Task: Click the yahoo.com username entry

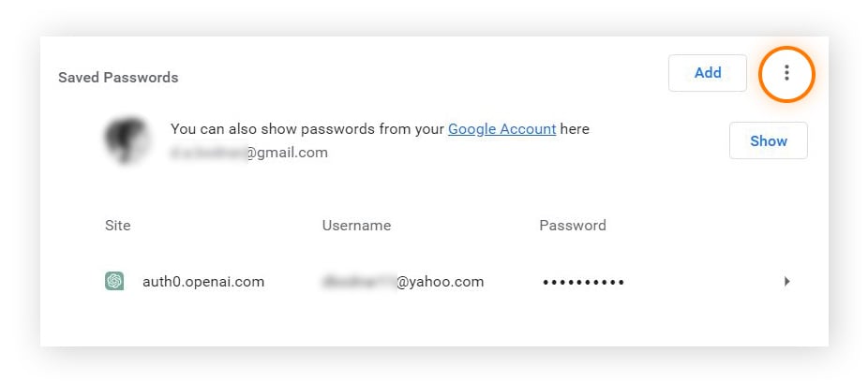Action: pos(403,281)
